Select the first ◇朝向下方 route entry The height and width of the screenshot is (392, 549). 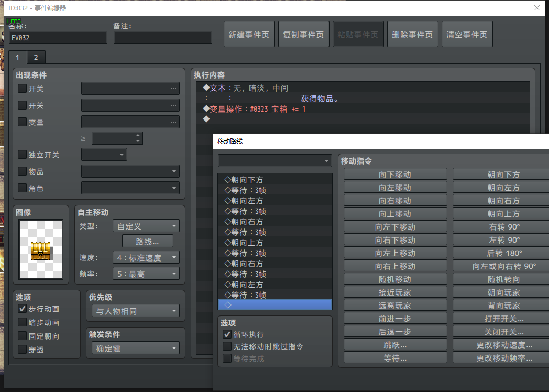(275, 180)
